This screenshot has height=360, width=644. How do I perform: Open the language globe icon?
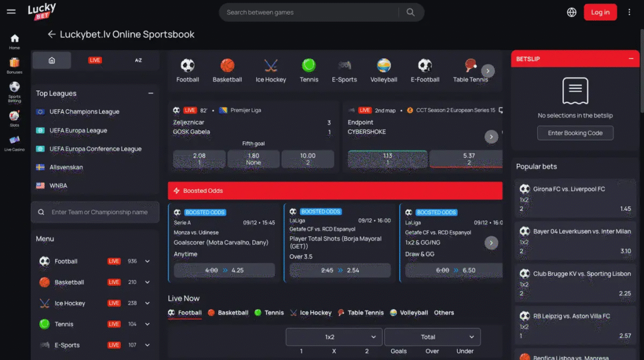[x=571, y=13]
